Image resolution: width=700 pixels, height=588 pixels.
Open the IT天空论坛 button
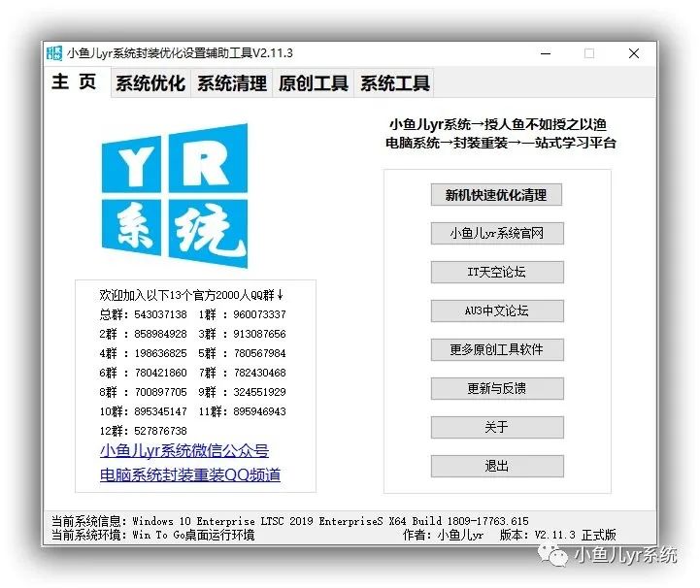[497, 272]
